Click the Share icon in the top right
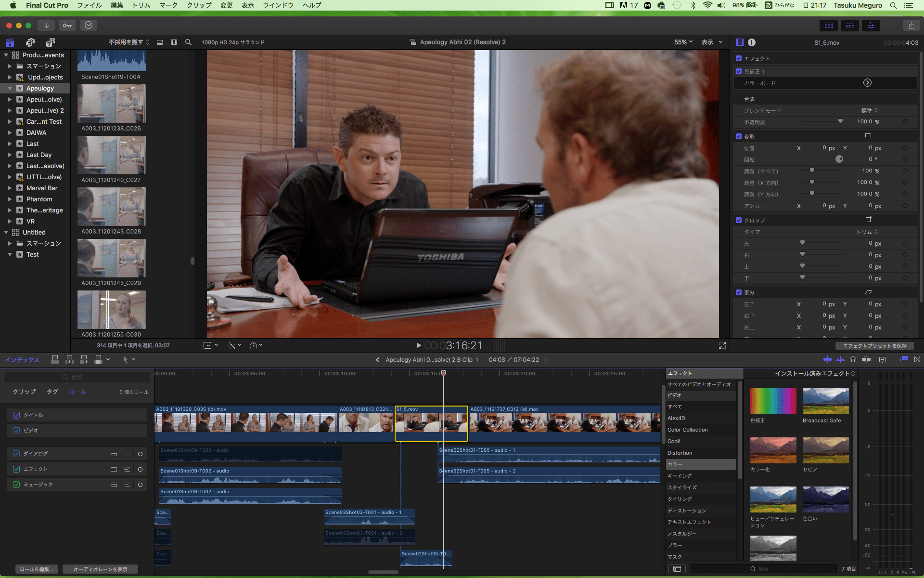This screenshot has width=924, height=578. (x=911, y=25)
